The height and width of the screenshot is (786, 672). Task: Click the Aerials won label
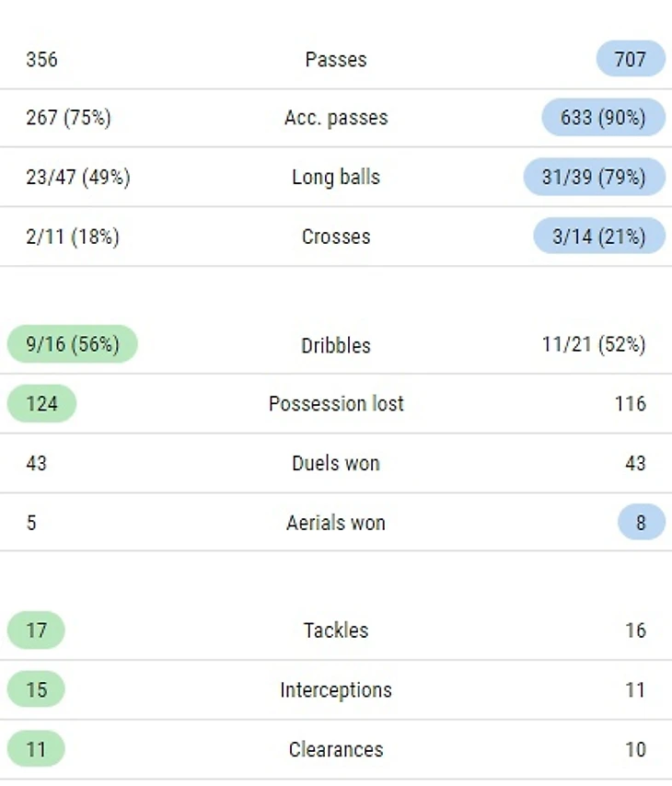pyautogui.click(x=336, y=522)
